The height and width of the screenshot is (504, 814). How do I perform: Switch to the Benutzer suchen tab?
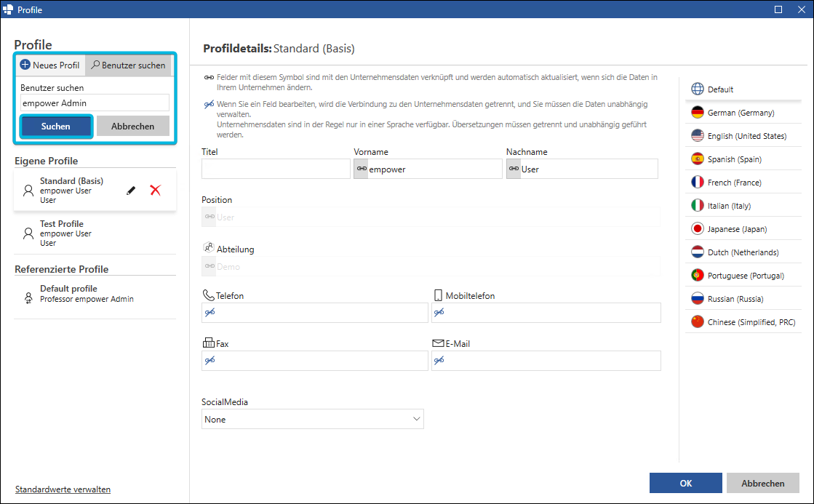(128, 65)
